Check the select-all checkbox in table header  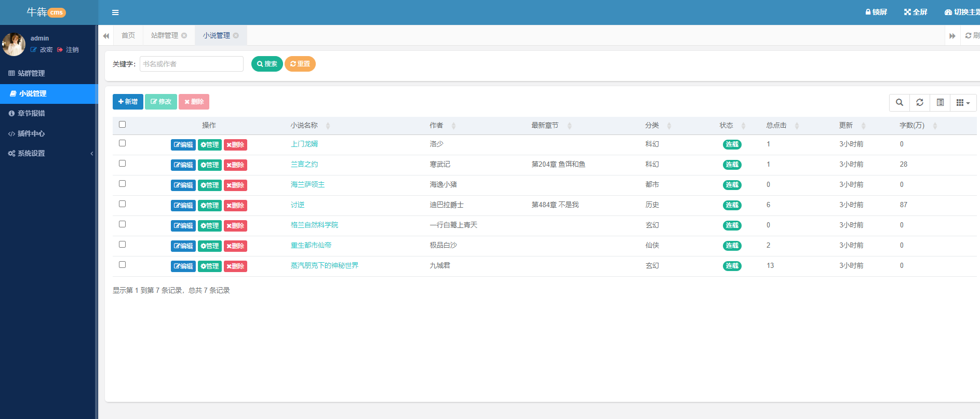click(x=123, y=125)
